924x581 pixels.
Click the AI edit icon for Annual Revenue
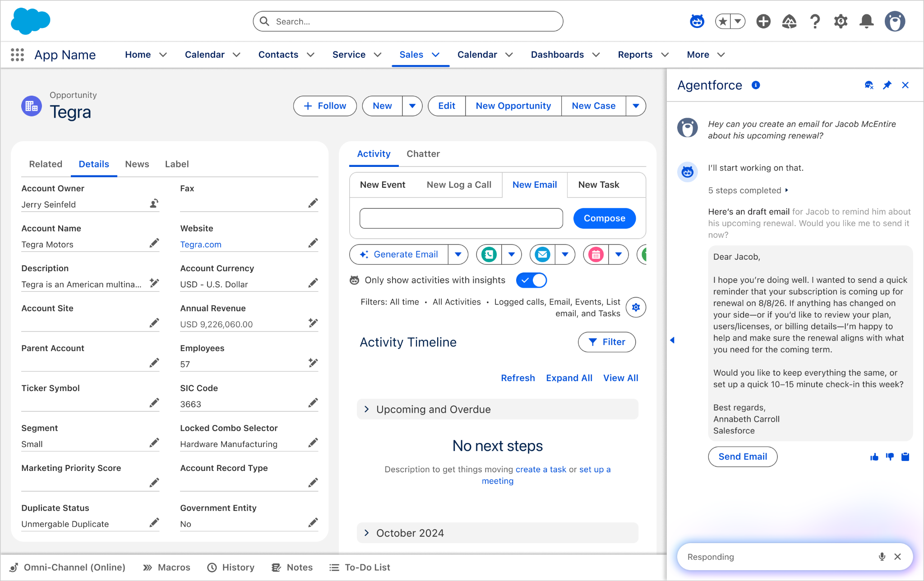[313, 323]
